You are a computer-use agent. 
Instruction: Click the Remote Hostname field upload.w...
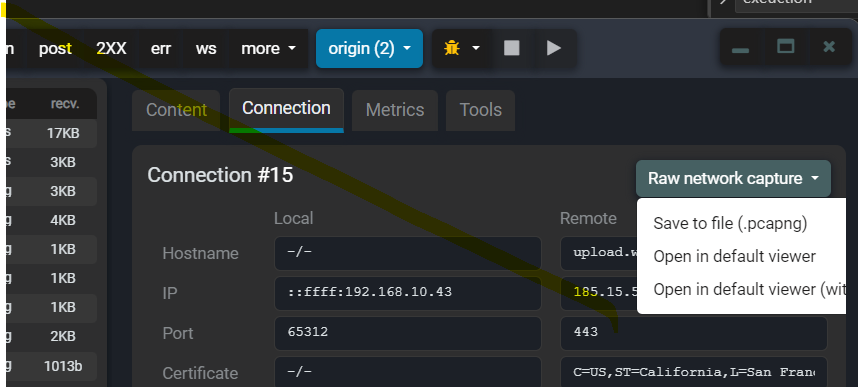click(599, 253)
